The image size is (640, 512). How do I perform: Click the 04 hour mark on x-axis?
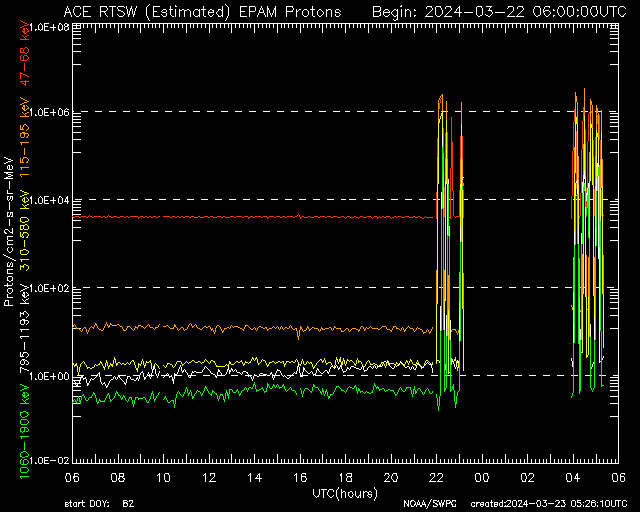tap(573, 477)
